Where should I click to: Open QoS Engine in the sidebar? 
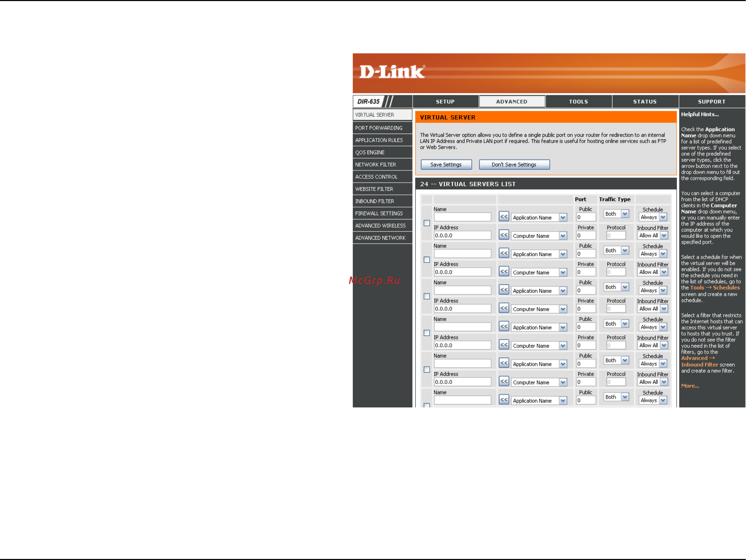pyautogui.click(x=382, y=153)
